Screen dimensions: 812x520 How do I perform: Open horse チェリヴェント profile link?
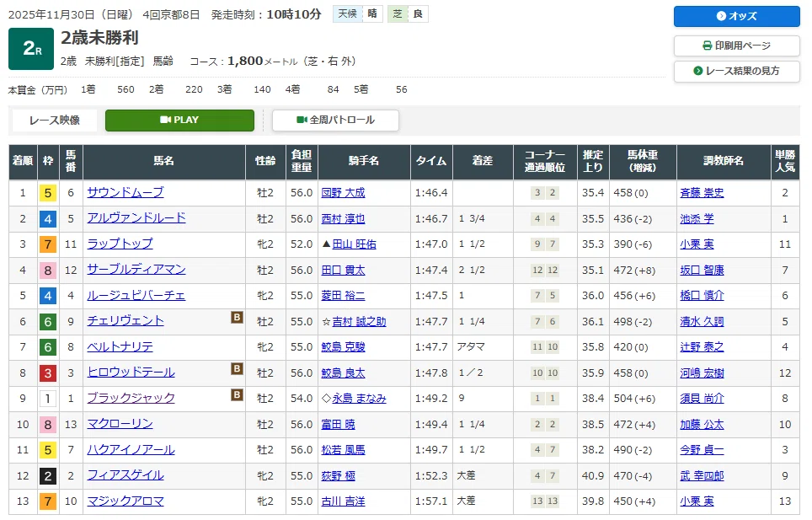[126, 320]
